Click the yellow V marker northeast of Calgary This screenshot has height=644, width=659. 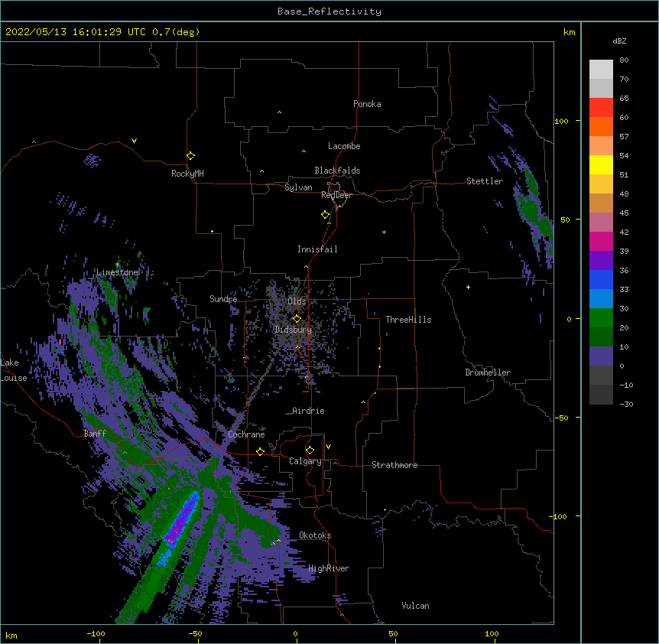click(x=328, y=447)
